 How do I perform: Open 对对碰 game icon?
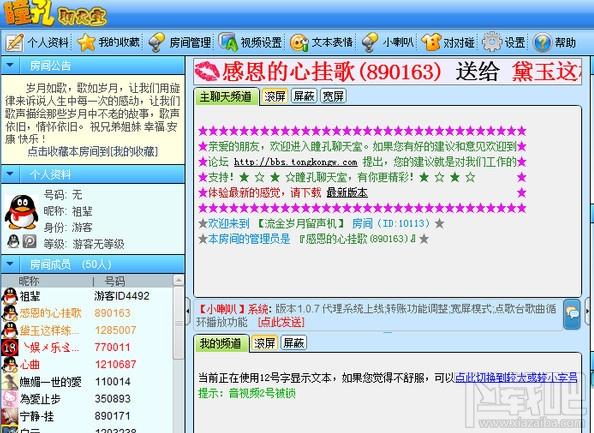point(431,42)
